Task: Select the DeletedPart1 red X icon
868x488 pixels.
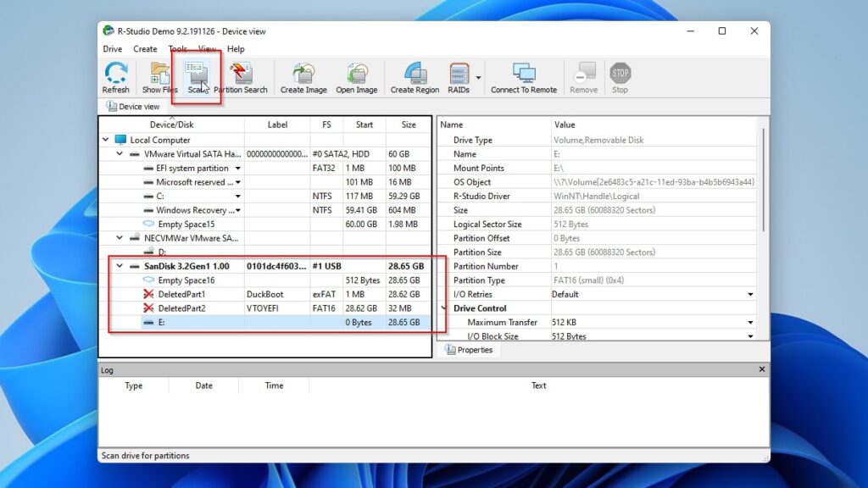Action: click(148, 294)
